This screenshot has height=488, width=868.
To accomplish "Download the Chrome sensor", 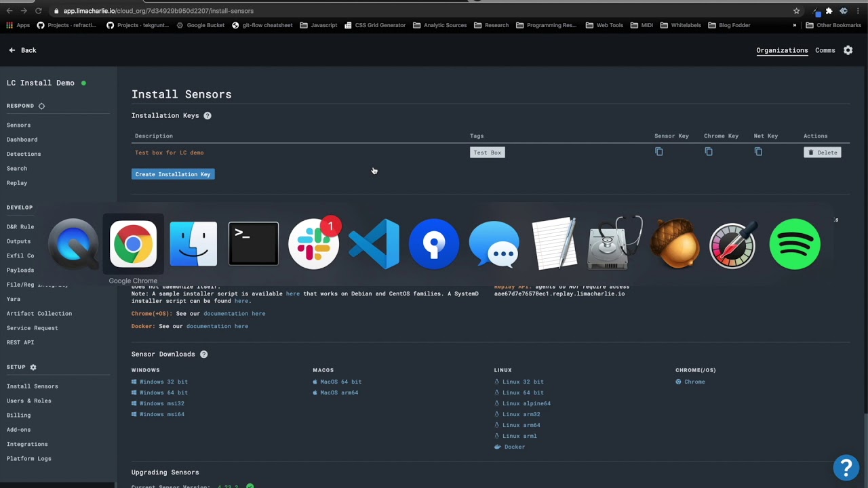I will pos(690,382).
